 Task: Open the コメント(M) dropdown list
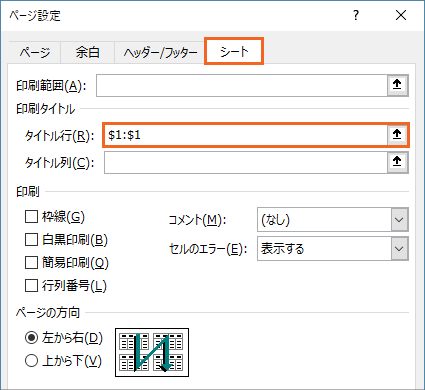click(399, 220)
